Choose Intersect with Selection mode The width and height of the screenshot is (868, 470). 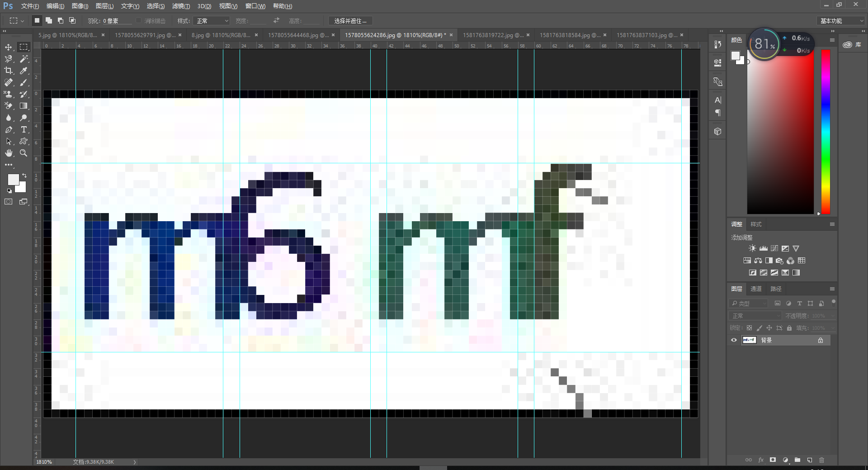[72, 20]
